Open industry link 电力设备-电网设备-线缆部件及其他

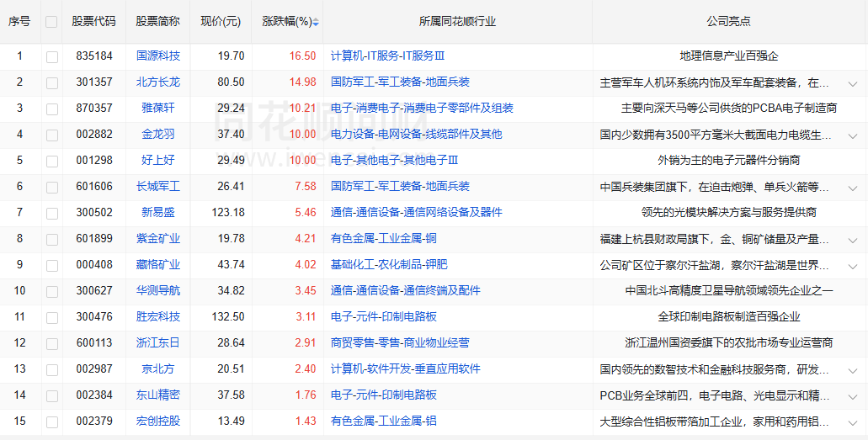coord(416,134)
